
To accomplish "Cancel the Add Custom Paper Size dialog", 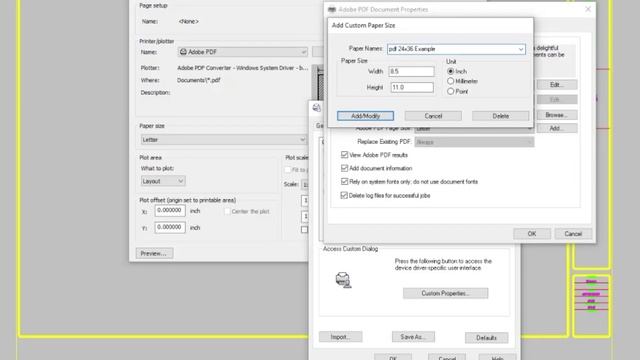I will coord(433,116).
